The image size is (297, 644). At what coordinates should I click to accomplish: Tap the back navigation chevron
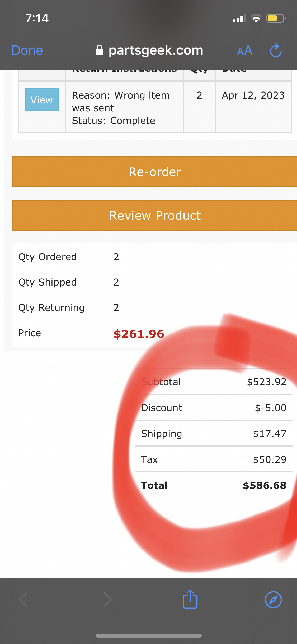click(23, 600)
